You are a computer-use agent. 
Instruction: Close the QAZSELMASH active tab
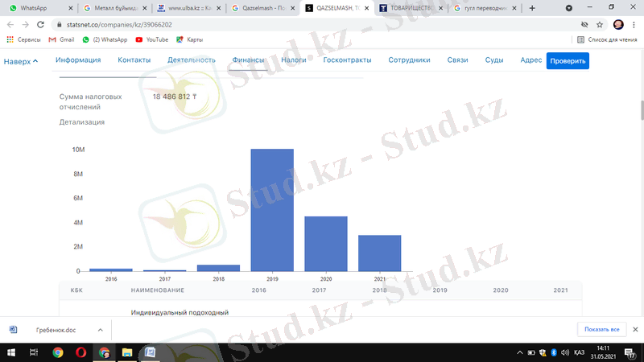tap(366, 8)
